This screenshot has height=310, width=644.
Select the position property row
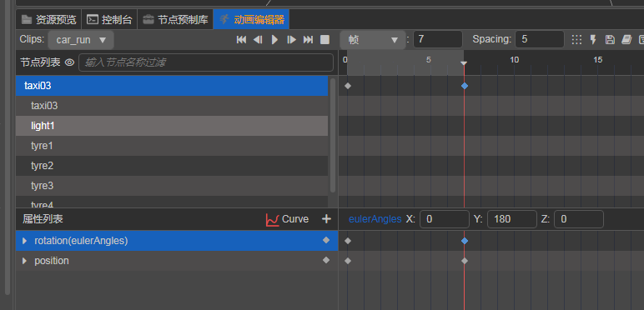click(x=177, y=261)
